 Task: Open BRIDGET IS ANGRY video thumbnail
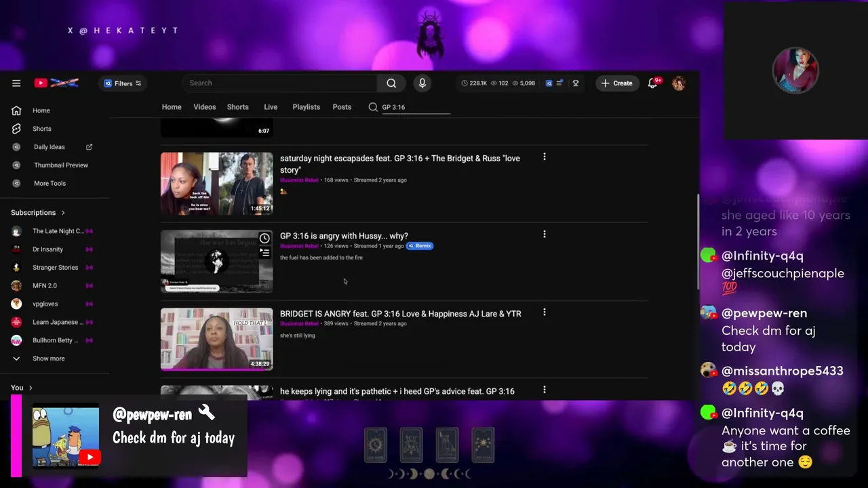point(216,340)
